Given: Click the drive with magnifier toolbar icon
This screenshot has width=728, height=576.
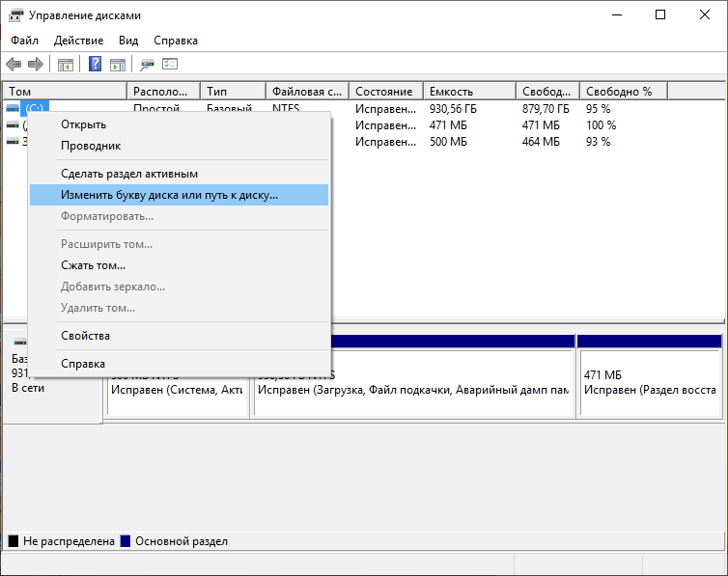Looking at the screenshot, I should pos(147,65).
